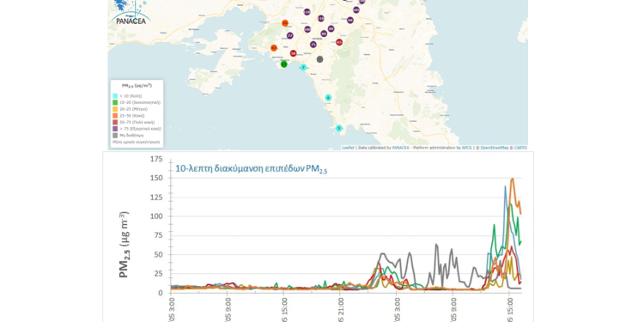Open the red marker showing 65
The image size is (644, 322).
tap(339, 42)
